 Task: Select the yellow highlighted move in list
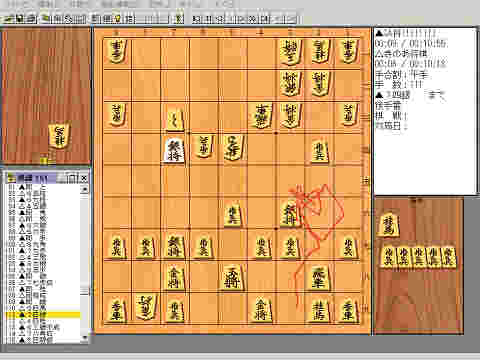click(x=43, y=315)
